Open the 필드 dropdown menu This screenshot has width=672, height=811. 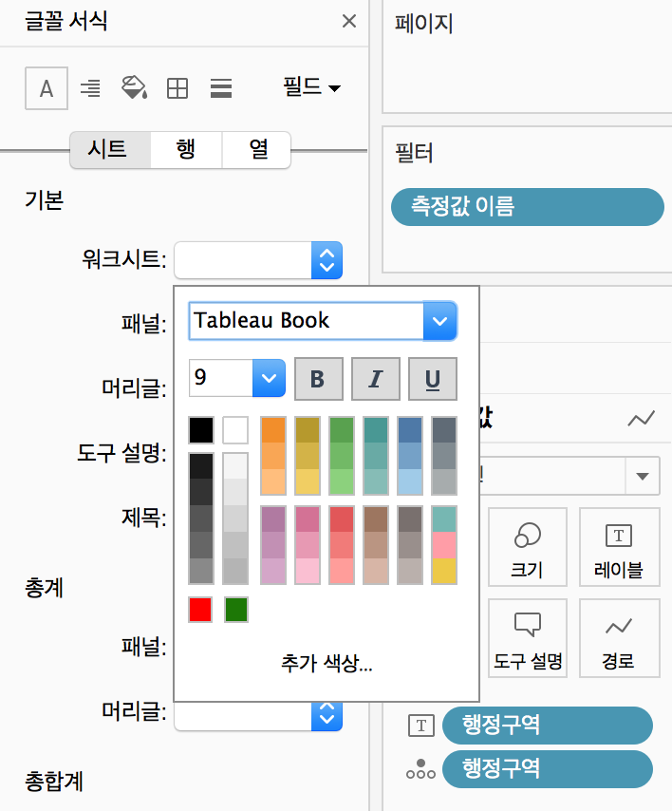tap(311, 87)
